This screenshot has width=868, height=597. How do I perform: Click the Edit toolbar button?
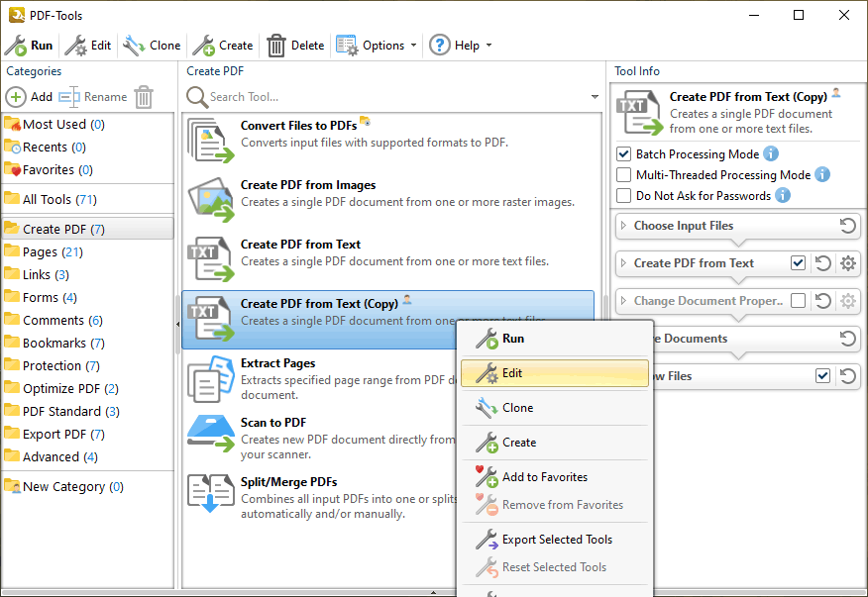click(x=88, y=46)
